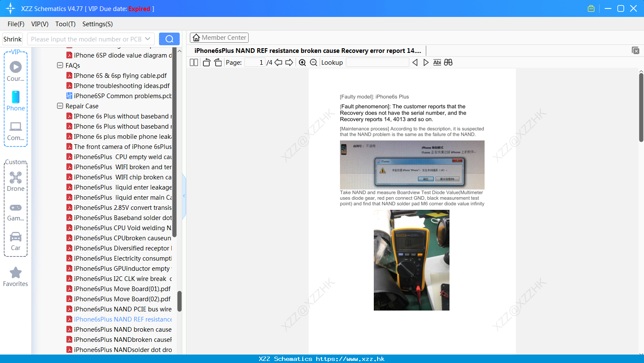Click the yellow toolbox icon in title bar
The height and width of the screenshot is (363, 644).
[591, 8]
